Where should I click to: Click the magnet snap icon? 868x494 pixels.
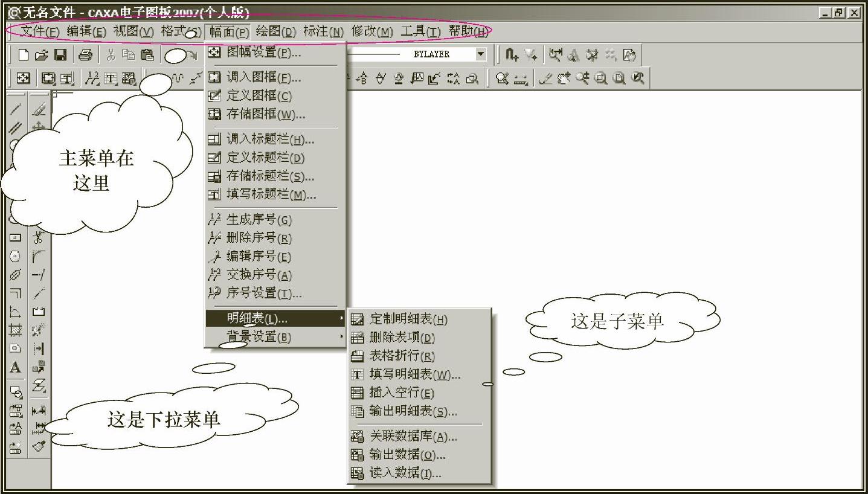click(512, 55)
